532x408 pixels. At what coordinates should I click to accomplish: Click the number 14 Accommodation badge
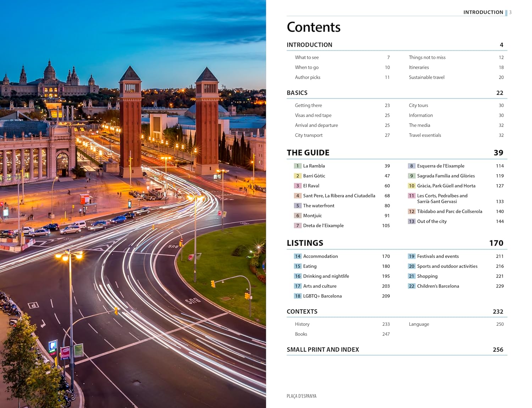(298, 256)
